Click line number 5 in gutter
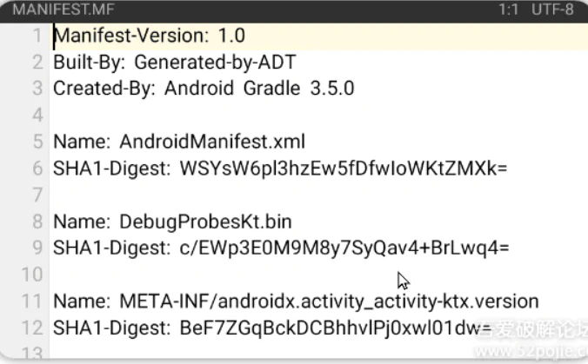Screen dimensions: 588x364 [37, 142]
